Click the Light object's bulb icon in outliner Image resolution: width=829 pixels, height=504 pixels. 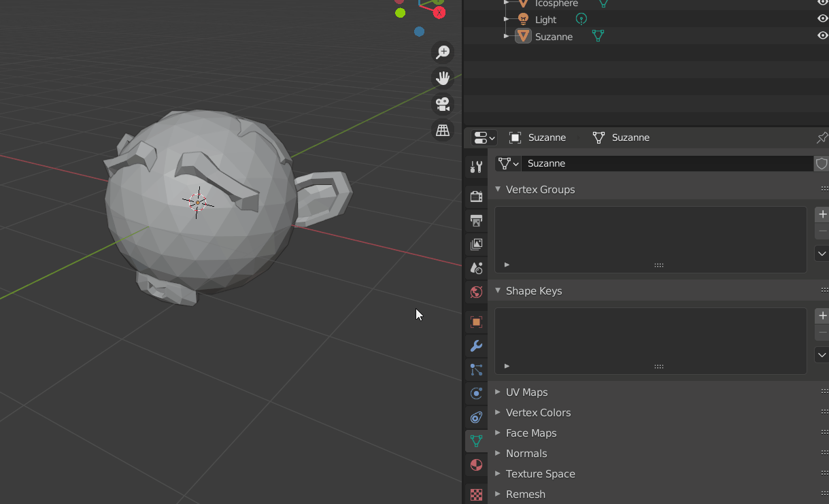[523, 20]
